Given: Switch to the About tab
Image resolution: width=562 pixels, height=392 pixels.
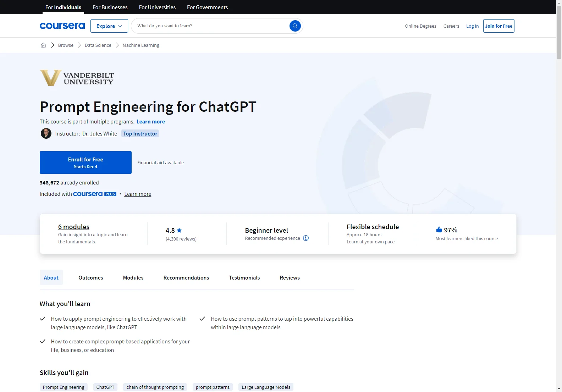Looking at the screenshot, I should pos(51,277).
